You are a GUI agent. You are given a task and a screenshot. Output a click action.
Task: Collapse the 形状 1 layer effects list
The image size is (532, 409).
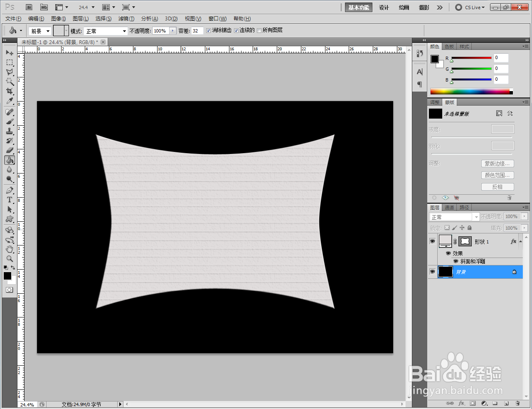tap(521, 241)
